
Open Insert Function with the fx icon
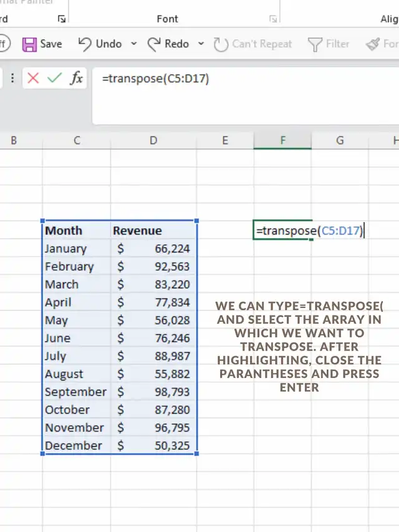76,79
